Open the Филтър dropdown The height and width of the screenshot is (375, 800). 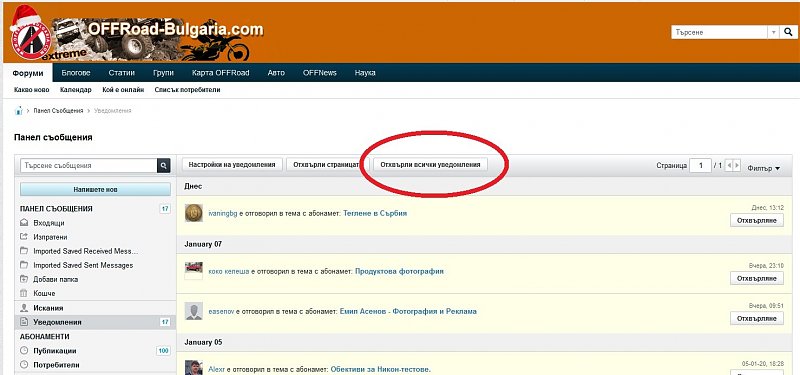764,168
